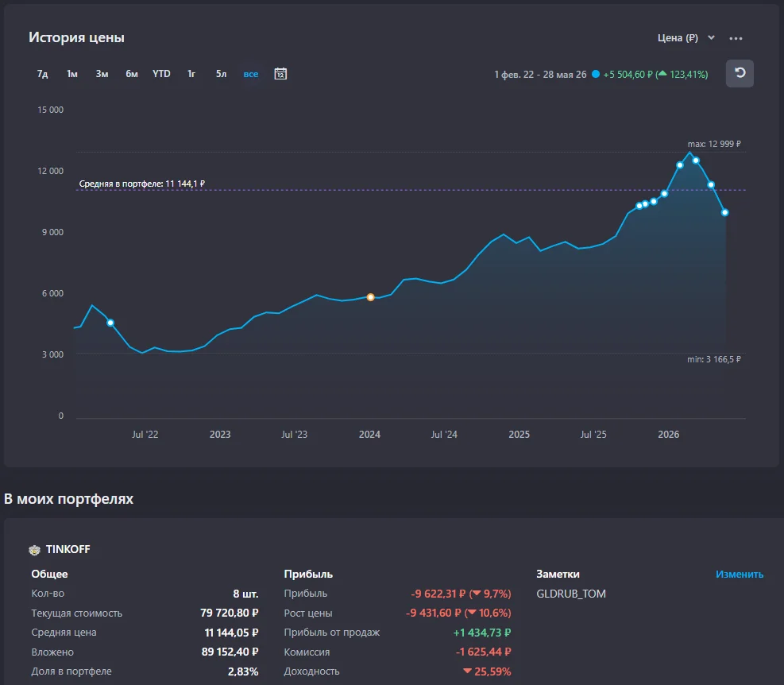The image size is (784, 685).
Task: Click the blue series dot beside +5 504,60 ₽
Action: point(596,74)
